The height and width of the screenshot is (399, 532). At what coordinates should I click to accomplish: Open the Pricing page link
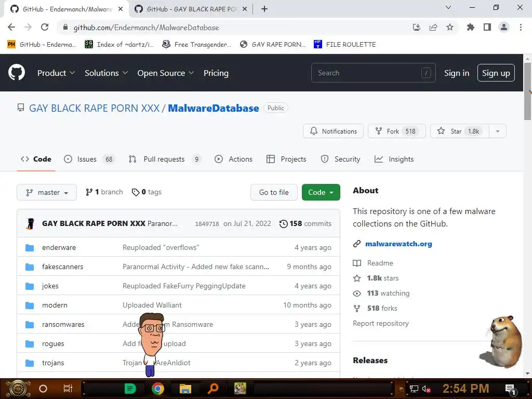tap(216, 73)
